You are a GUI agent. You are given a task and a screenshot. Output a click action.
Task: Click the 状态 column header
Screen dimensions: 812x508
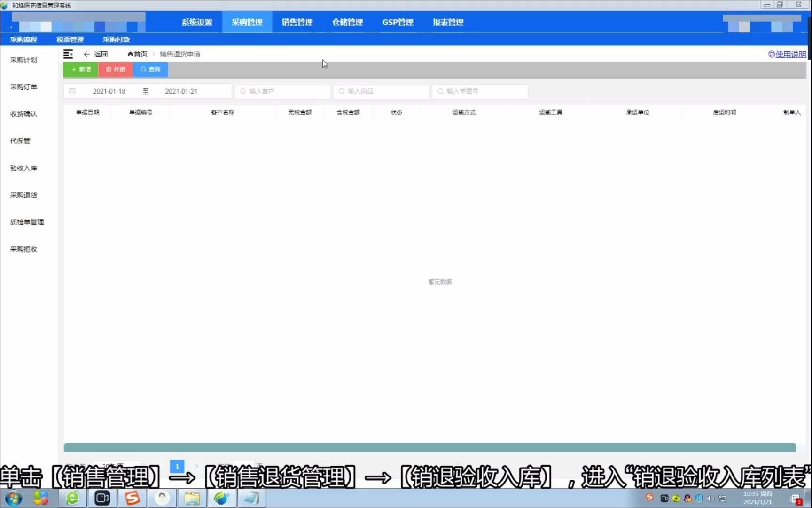pyautogui.click(x=397, y=112)
